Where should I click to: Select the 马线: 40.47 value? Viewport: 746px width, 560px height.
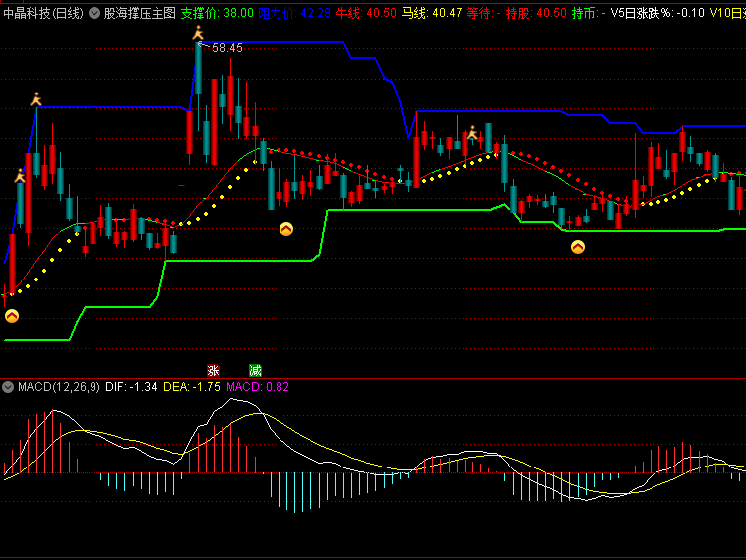tap(432, 13)
